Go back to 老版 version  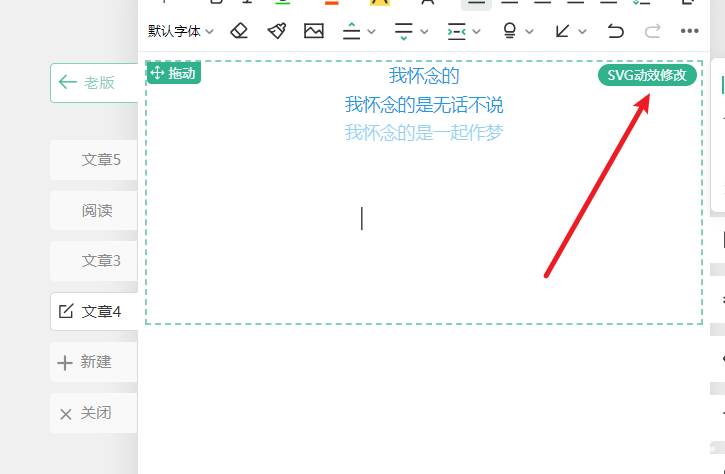(x=96, y=83)
